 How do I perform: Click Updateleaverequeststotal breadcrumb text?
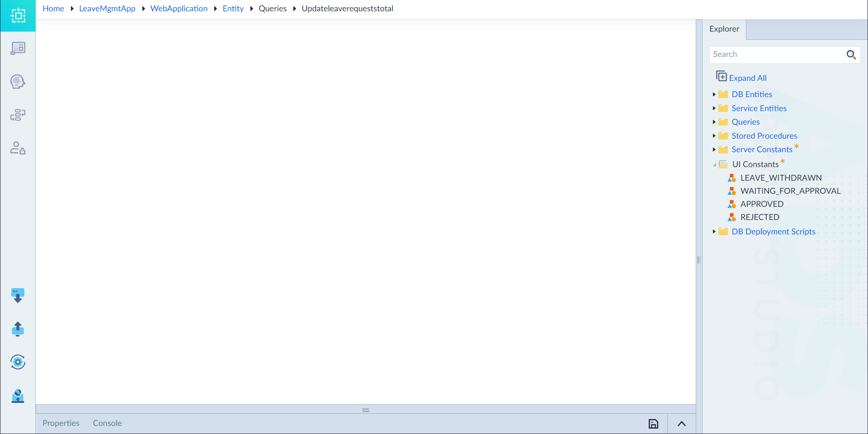tap(348, 9)
